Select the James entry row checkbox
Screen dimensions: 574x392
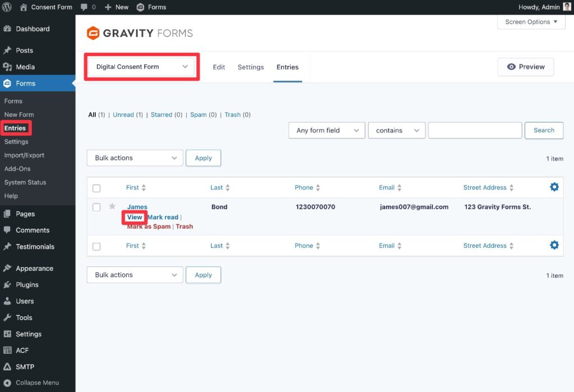[96, 207]
